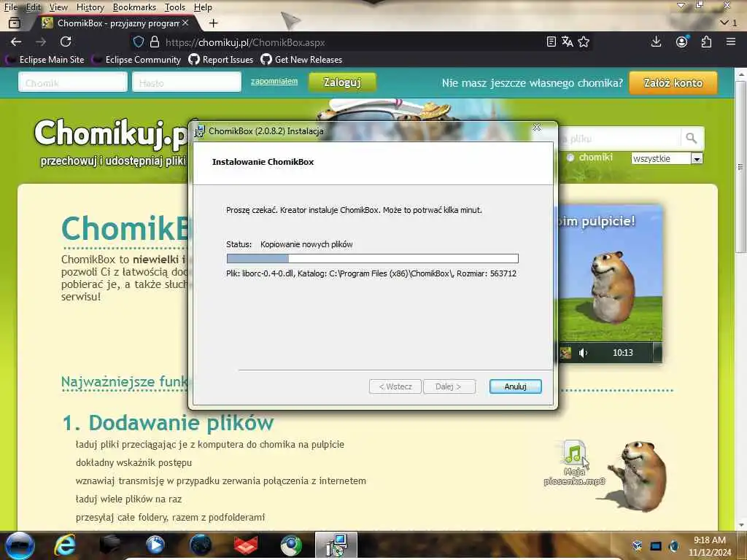The image size is (747, 560).
Task: Click the page vertical scrollbar
Action: [741, 167]
